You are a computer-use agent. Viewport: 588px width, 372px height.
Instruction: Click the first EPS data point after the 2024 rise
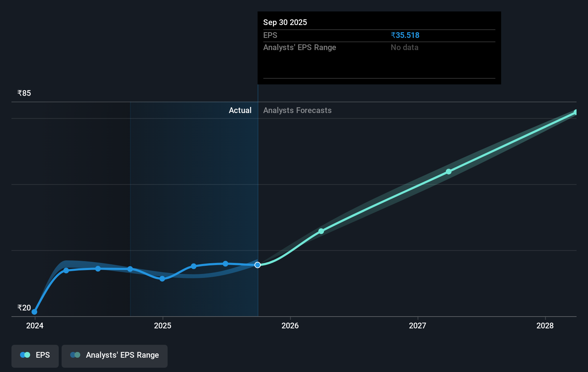[66, 270]
